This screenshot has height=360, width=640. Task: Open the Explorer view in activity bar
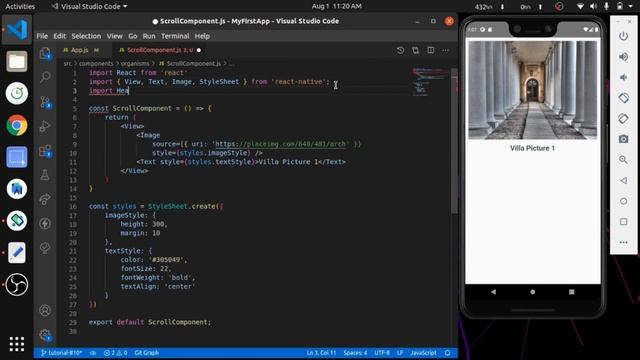(45, 53)
